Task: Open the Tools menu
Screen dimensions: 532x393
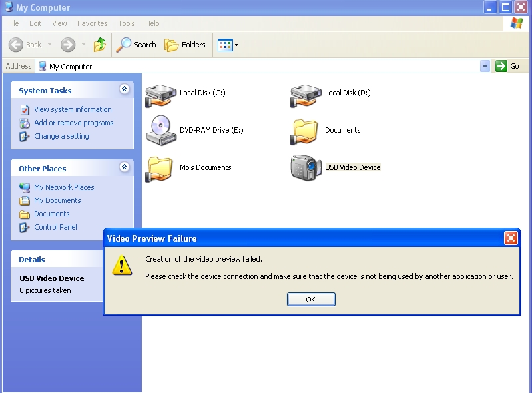Action: click(x=127, y=23)
